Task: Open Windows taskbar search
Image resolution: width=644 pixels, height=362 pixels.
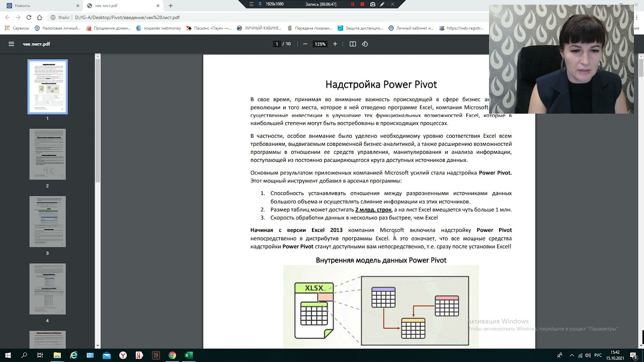Action: click(x=24, y=355)
